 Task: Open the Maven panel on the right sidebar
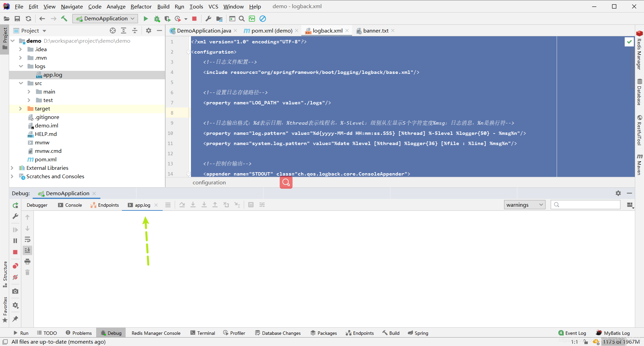tap(639, 166)
